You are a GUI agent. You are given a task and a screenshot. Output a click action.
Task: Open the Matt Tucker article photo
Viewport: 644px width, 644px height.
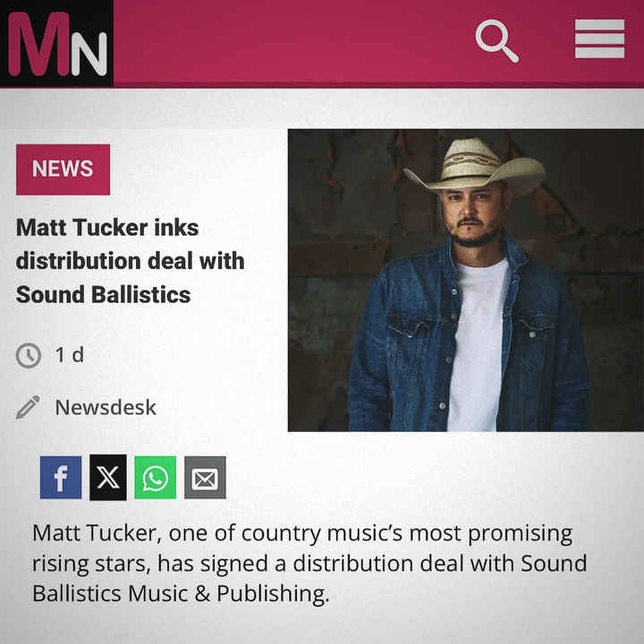[466, 280]
